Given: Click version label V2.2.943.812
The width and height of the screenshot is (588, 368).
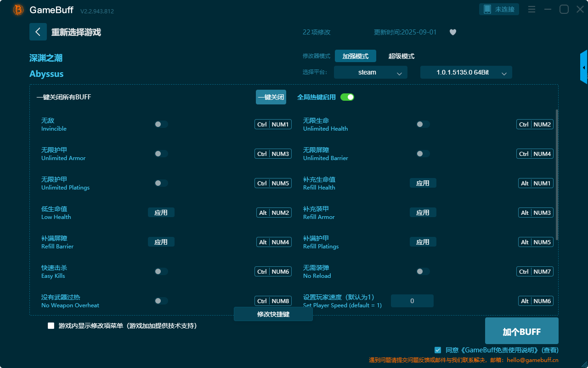Looking at the screenshot, I should (x=97, y=11).
